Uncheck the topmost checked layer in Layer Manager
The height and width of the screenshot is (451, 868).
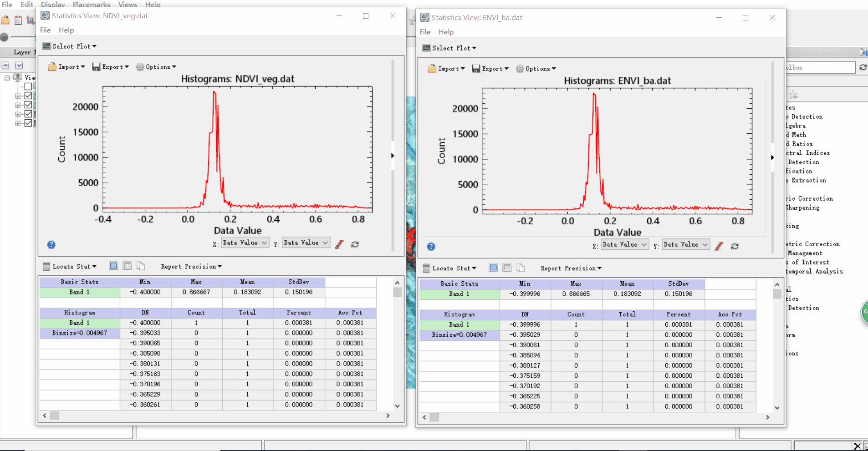[x=28, y=96]
